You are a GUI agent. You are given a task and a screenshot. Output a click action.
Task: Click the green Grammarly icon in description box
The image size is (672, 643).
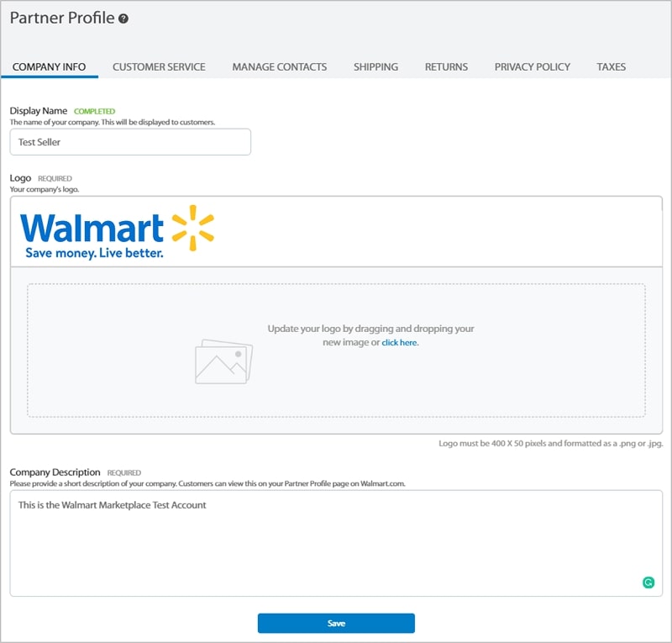pos(648,582)
